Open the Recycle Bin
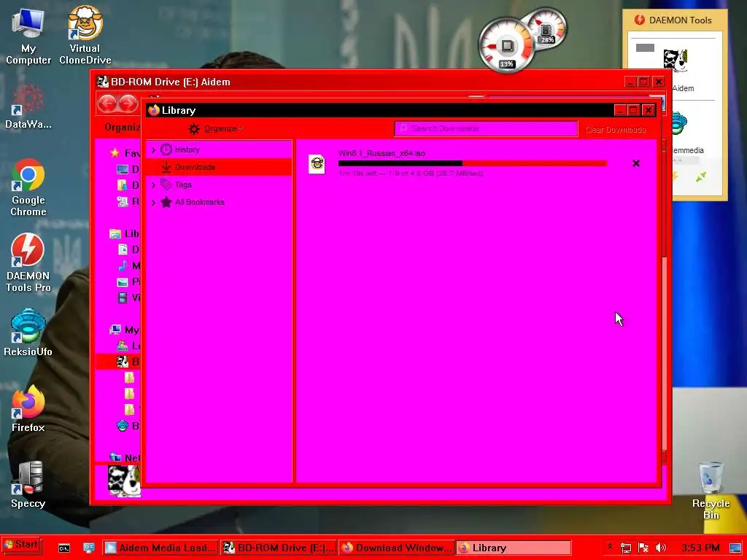The width and height of the screenshot is (747, 560). pyautogui.click(x=711, y=491)
